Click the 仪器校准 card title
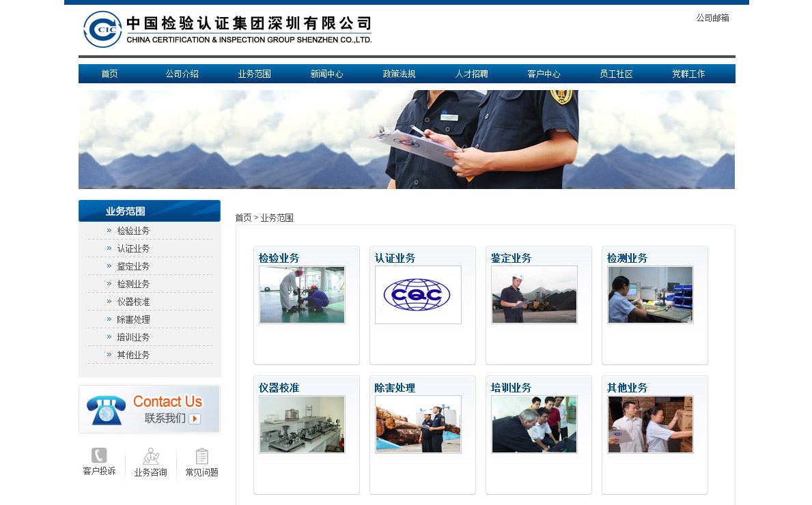This screenshot has width=812, height=505. [x=279, y=388]
